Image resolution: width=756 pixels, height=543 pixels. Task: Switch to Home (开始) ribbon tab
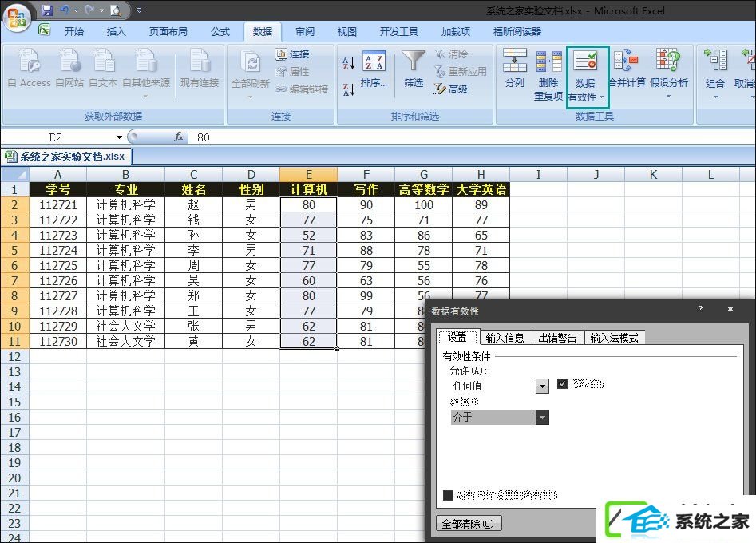[74, 32]
